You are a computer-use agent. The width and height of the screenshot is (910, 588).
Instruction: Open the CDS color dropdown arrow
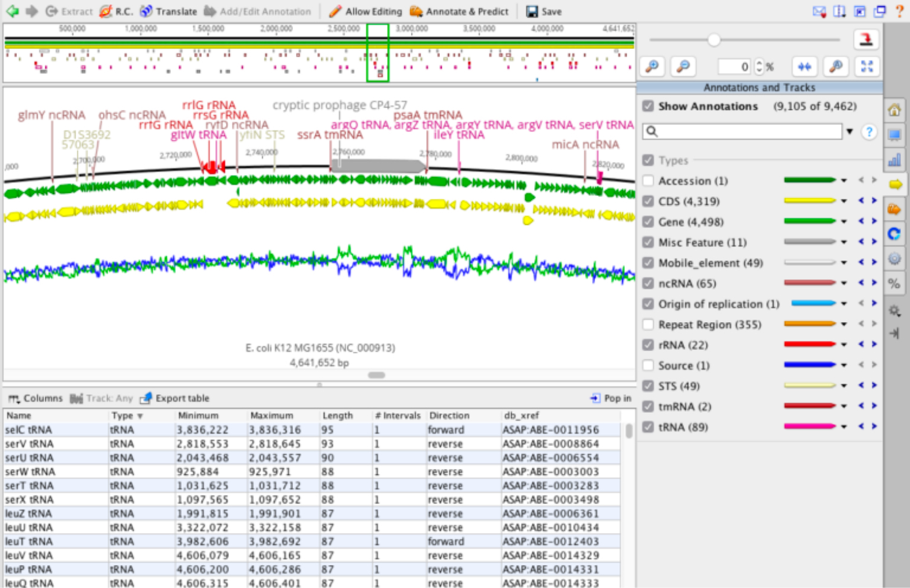(x=844, y=201)
